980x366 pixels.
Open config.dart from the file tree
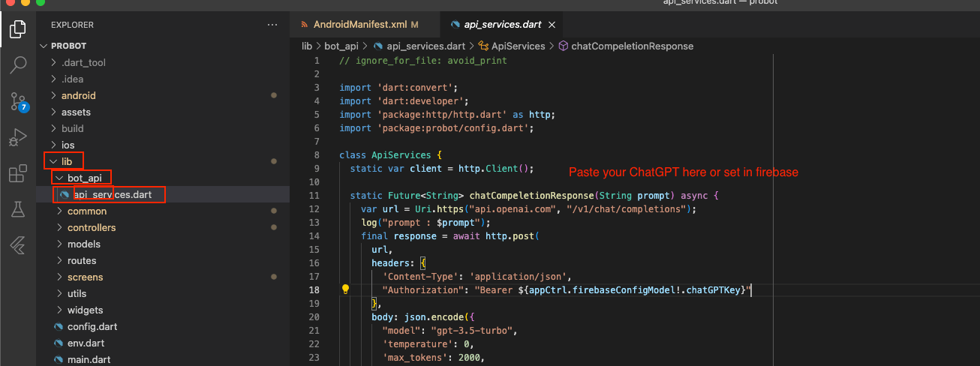pos(92,326)
